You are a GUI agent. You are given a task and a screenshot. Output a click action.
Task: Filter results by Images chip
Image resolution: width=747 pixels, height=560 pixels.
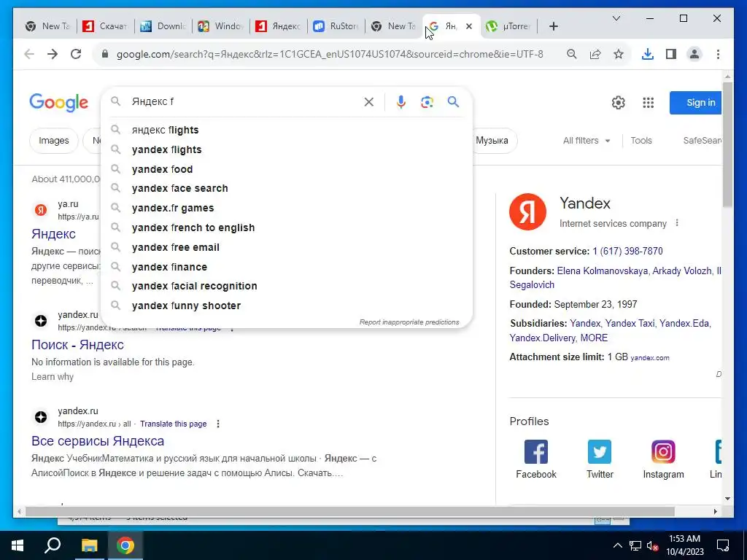pos(54,141)
